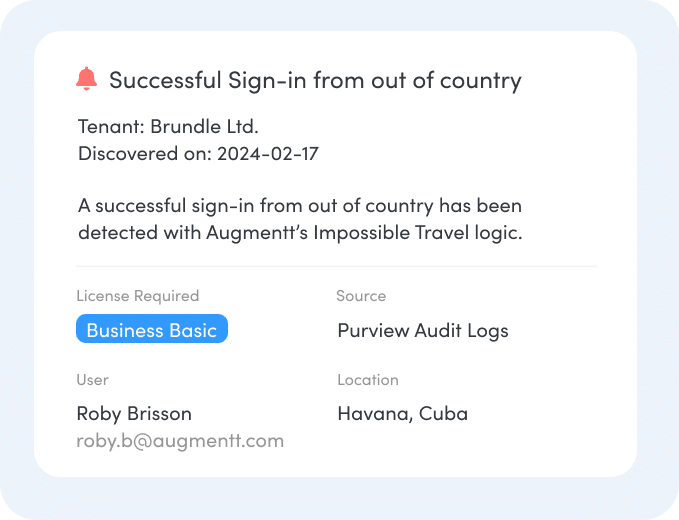Click the first line of the alert description
The width and height of the screenshot is (679, 520).
[300, 206]
